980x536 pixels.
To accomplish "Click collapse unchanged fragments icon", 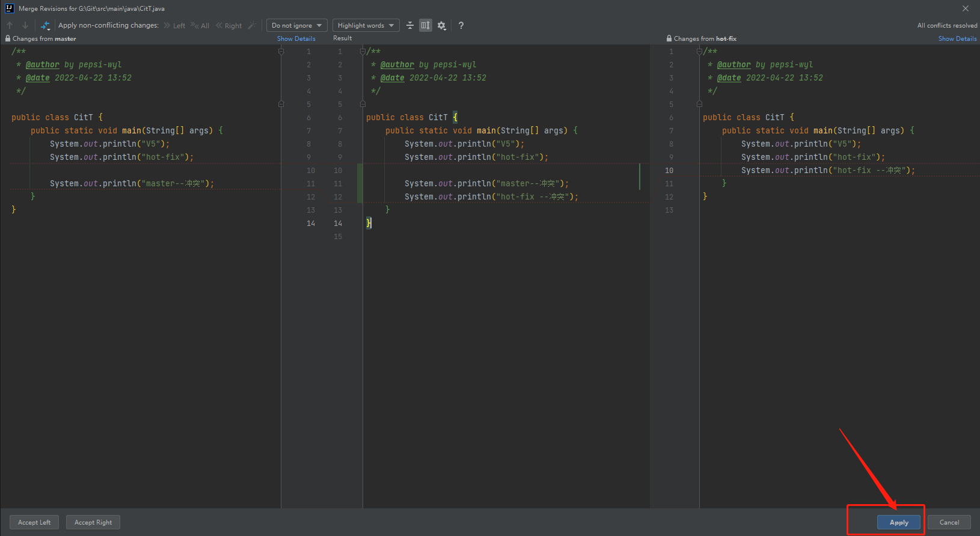I will 410,25.
